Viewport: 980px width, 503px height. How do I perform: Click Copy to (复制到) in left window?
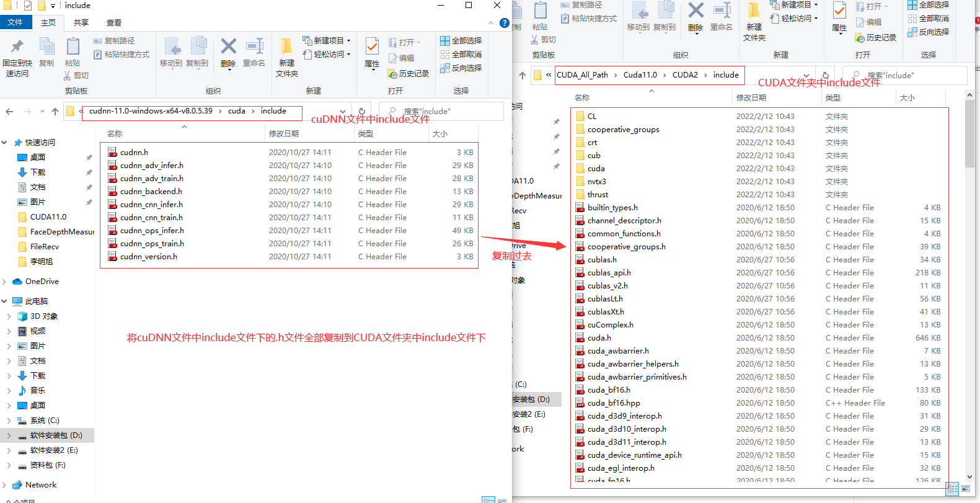coord(197,52)
